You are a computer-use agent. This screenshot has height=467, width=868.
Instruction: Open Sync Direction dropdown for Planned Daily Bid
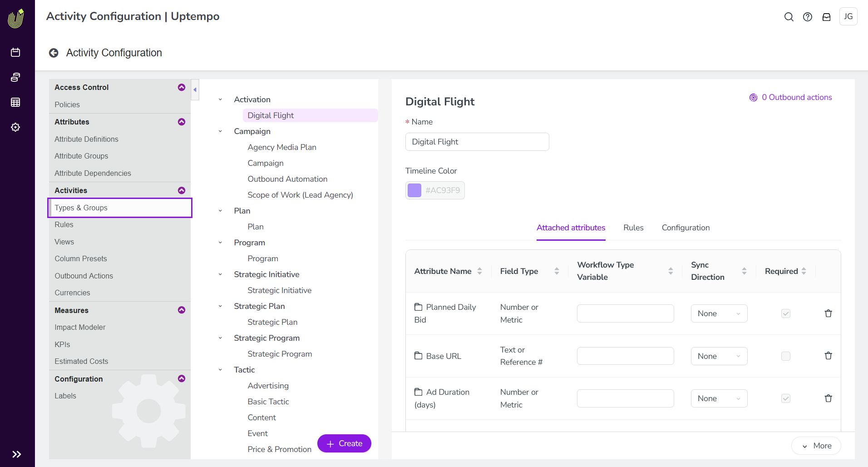coord(719,313)
